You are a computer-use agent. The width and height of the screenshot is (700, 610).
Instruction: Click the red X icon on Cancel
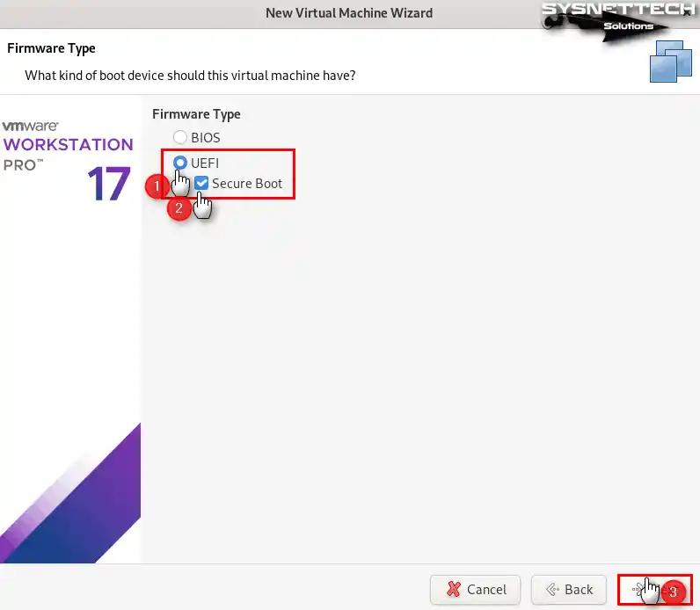click(454, 590)
